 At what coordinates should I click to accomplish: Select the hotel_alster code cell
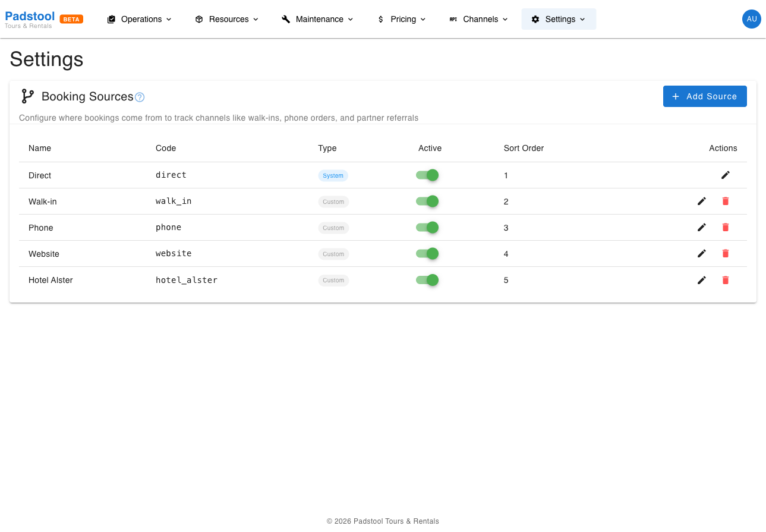pyautogui.click(x=187, y=280)
